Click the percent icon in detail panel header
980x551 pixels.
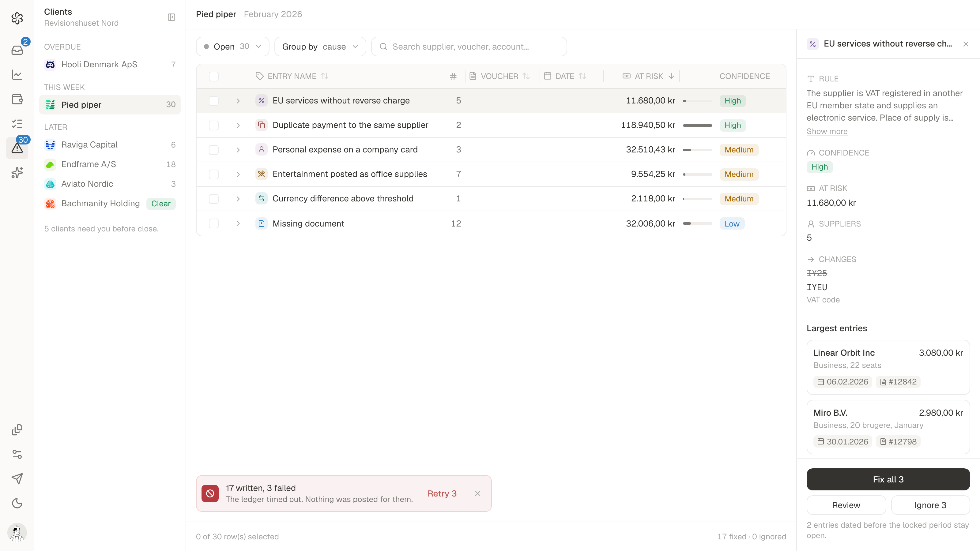(x=812, y=44)
